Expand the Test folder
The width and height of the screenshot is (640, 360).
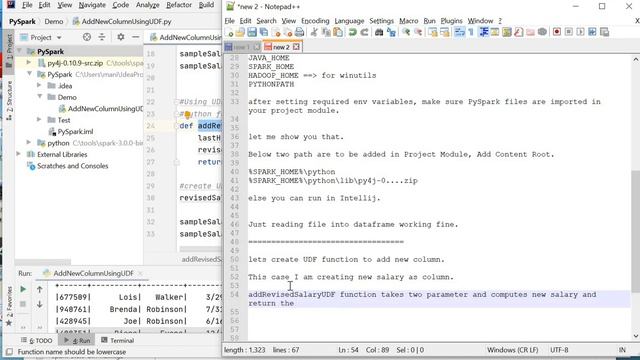[x=39, y=120]
